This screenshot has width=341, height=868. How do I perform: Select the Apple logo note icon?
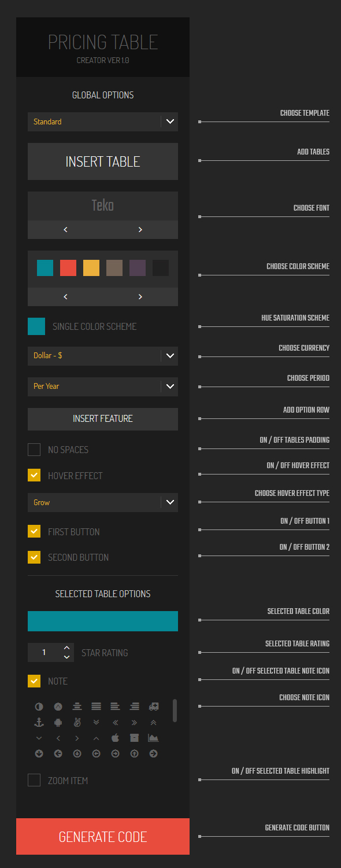(115, 737)
